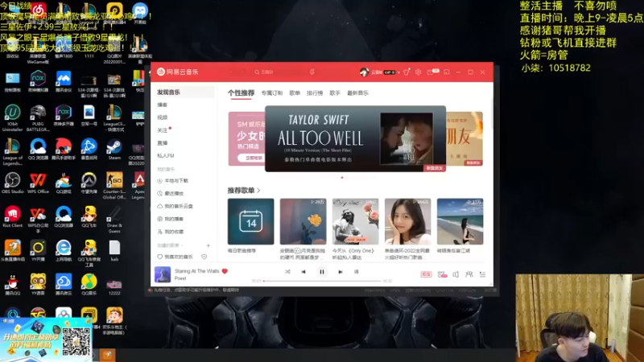Open WPS Office desktop shortcut
The image size is (644, 362).
(38, 183)
